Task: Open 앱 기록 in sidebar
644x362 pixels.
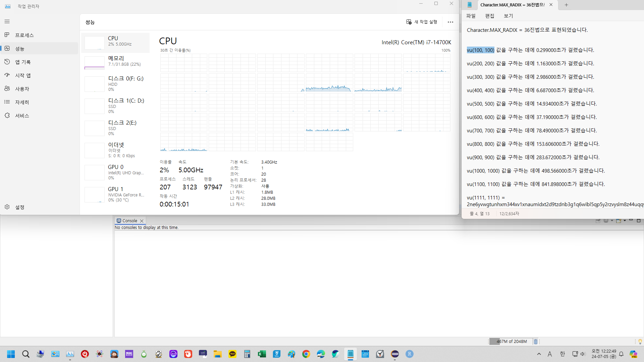Action: point(23,62)
